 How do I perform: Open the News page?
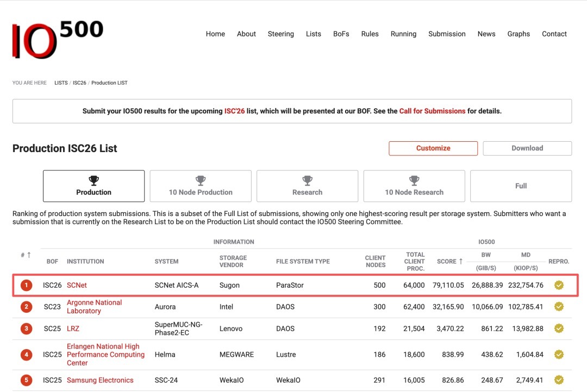(x=486, y=34)
